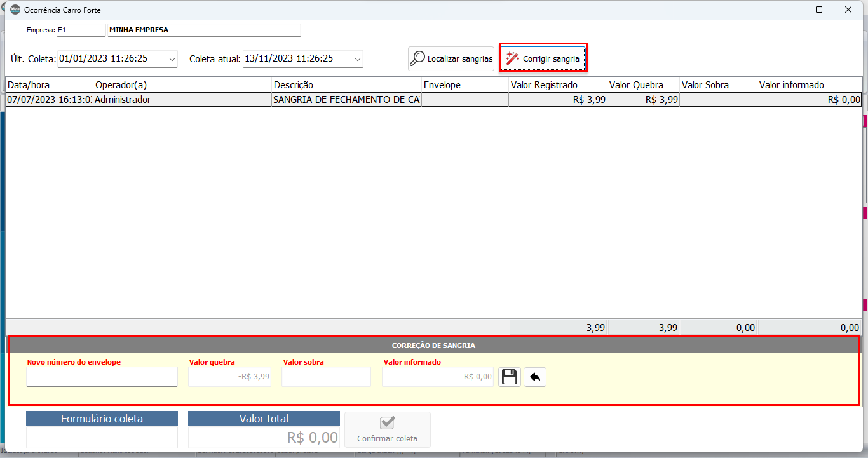Click the Valor informado correction field
The height and width of the screenshot is (458, 868).
pos(437,377)
